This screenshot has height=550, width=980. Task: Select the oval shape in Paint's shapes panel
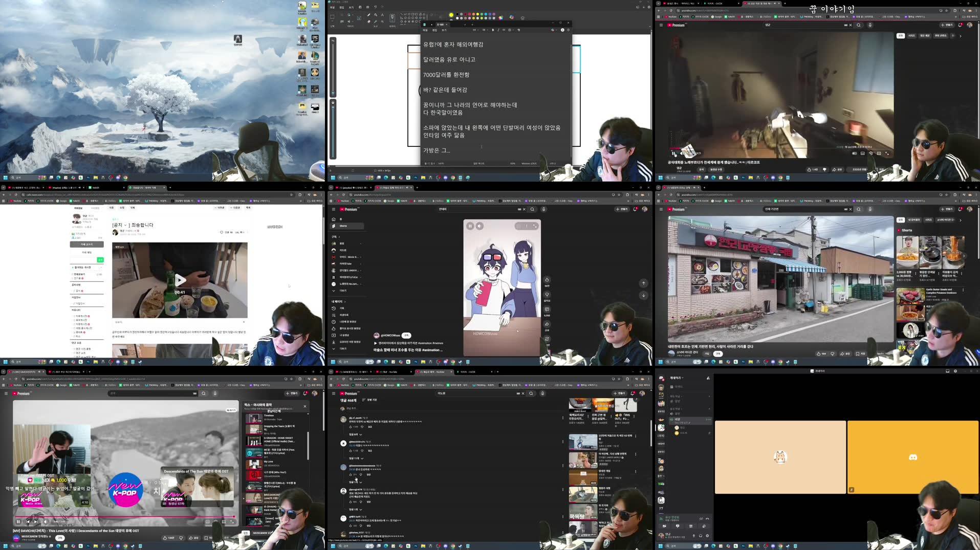click(409, 14)
